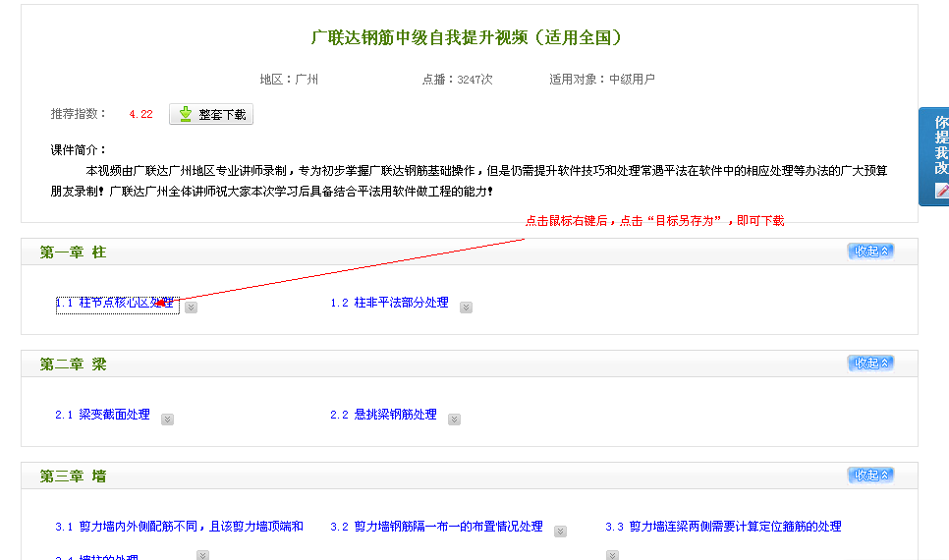
Task: Click the recommendation score 4.22
Action: tap(141, 114)
